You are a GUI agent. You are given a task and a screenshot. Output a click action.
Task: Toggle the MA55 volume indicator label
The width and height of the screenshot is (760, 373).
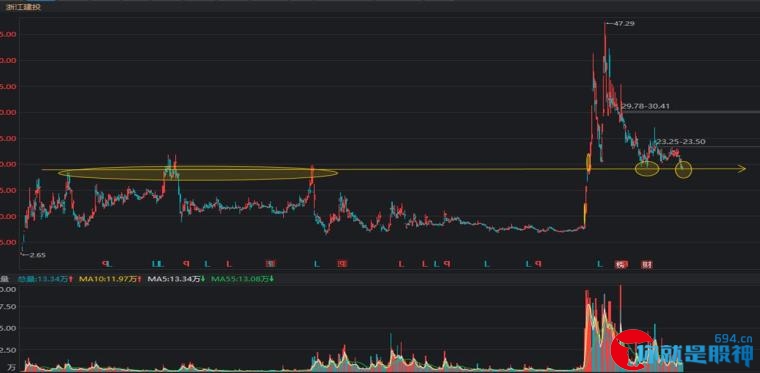click(x=242, y=279)
